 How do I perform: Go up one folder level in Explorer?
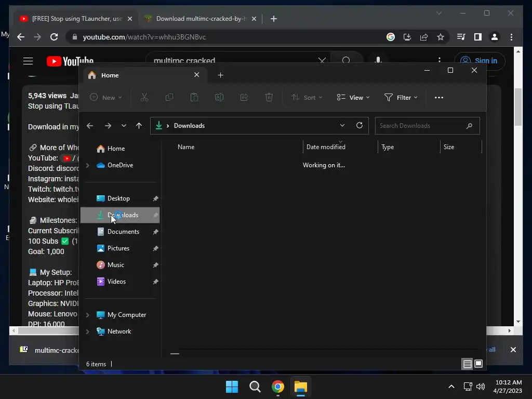coord(139,126)
